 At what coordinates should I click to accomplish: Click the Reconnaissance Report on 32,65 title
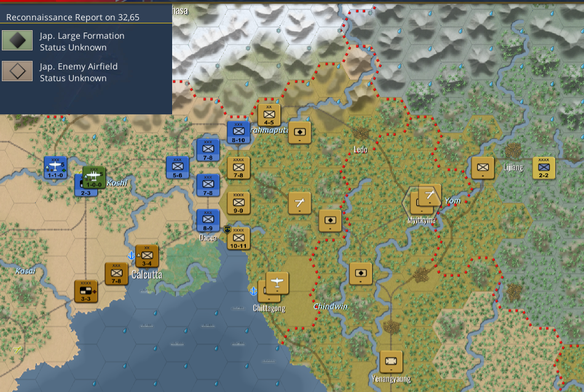coord(73,17)
